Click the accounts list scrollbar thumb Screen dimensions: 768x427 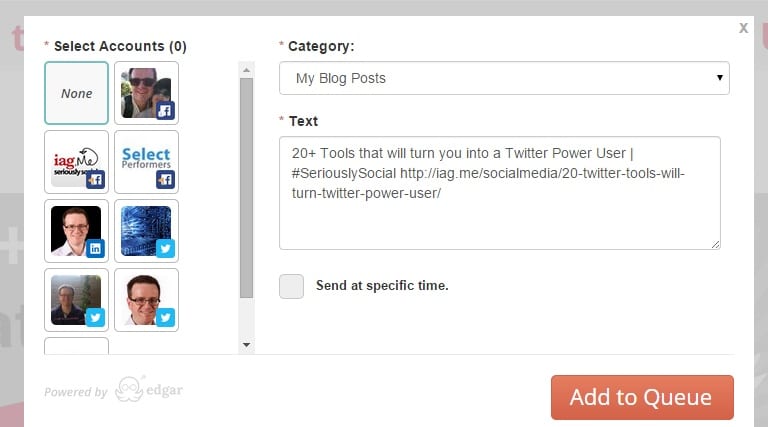click(x=246, y=188)
